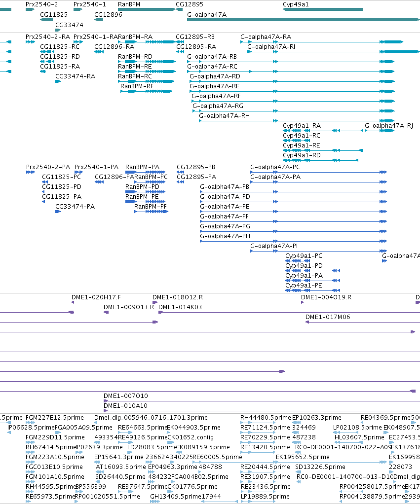Click clone end DME1-020H17.F

point(96,297)
